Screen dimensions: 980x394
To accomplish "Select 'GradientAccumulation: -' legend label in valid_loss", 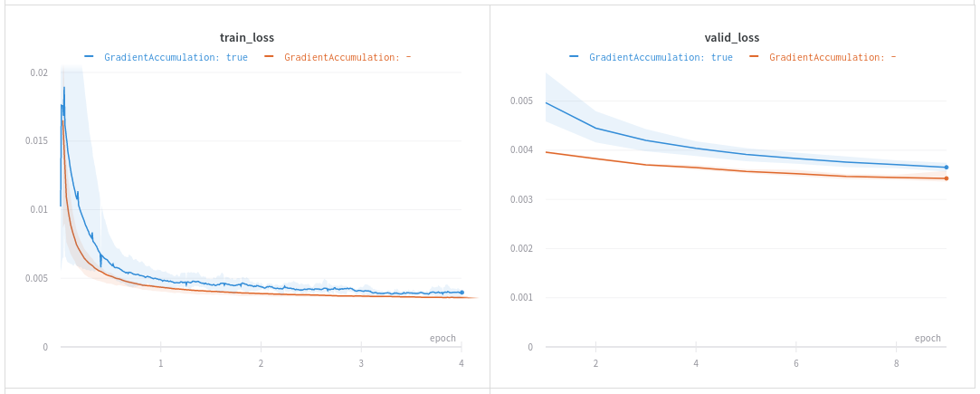I will (x=833, y=57).
